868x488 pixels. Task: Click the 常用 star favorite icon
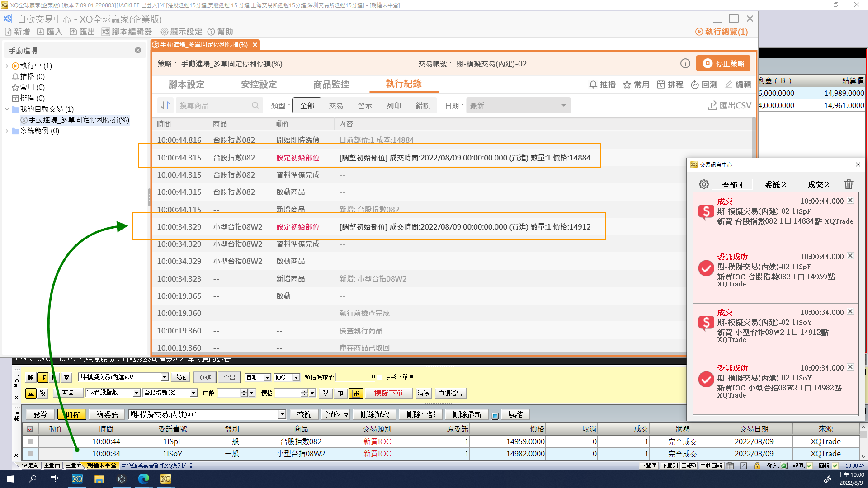627,84
